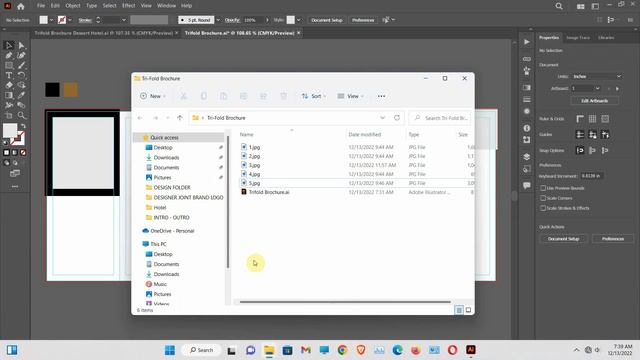This screenshot has width=640, height=360.
Task: Click the Fill color box in toolbar
Action: (x=10, y=131)
